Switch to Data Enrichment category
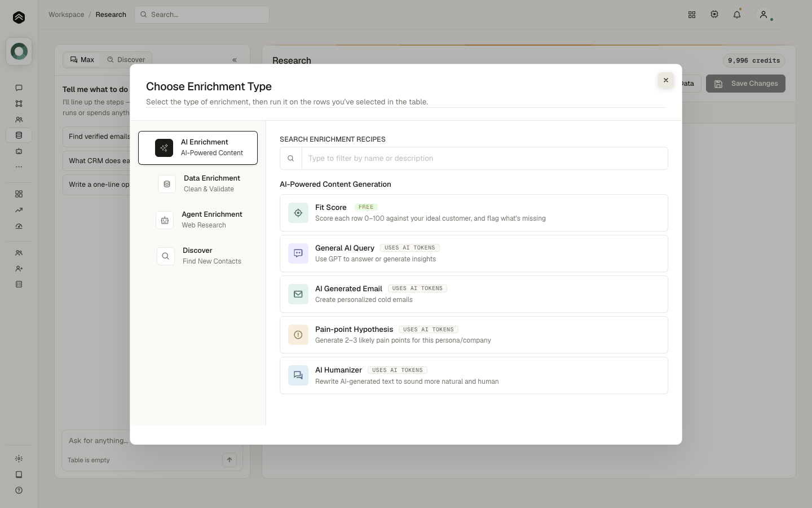Screen dimensions: 812x508 point(198,184)
